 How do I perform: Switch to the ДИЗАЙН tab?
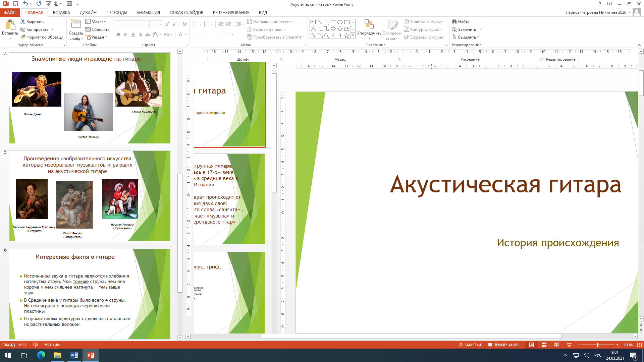tap(88, 12)
